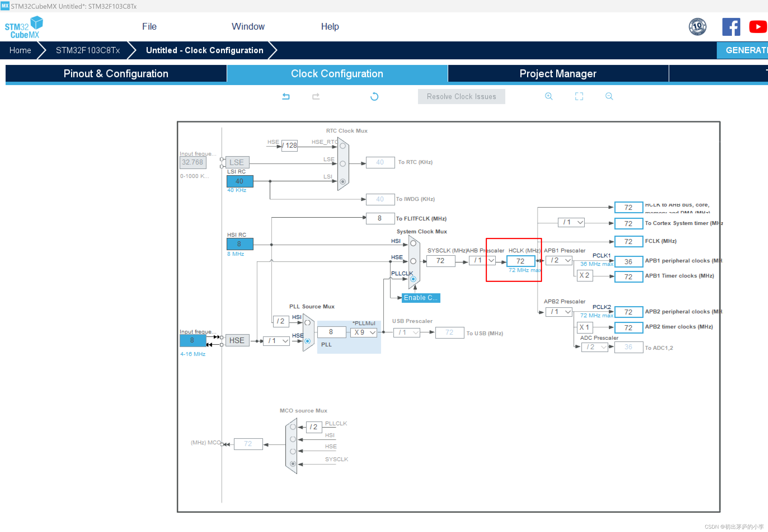The image size is (768, 532).
Task: Click fit-to-screen zoom icon
Action: [579, 96]
